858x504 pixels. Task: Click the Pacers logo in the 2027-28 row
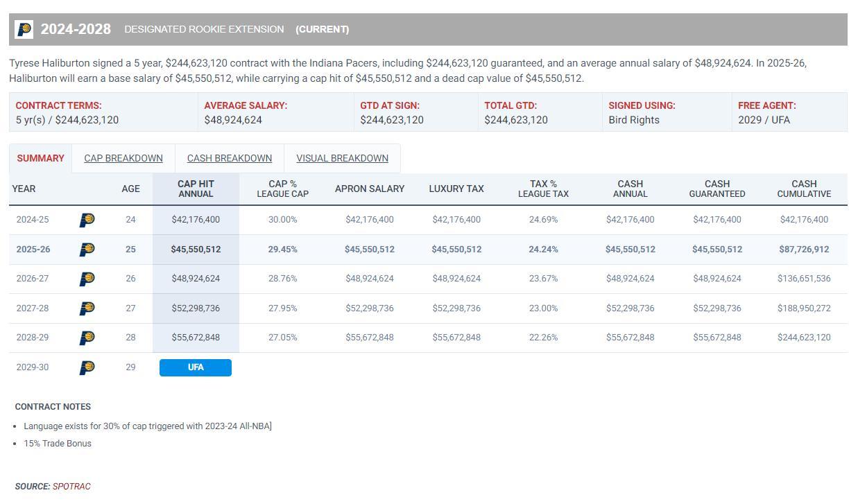(87, 308)
